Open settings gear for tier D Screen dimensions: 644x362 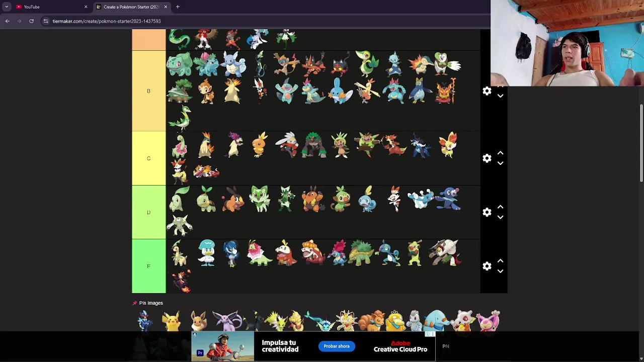coord(487,212)
